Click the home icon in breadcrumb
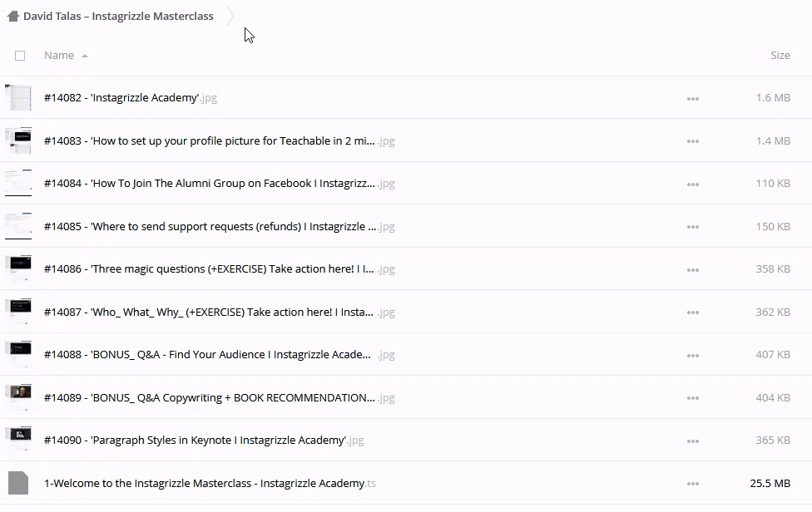The image size is (812, 512). click(12, 16)
